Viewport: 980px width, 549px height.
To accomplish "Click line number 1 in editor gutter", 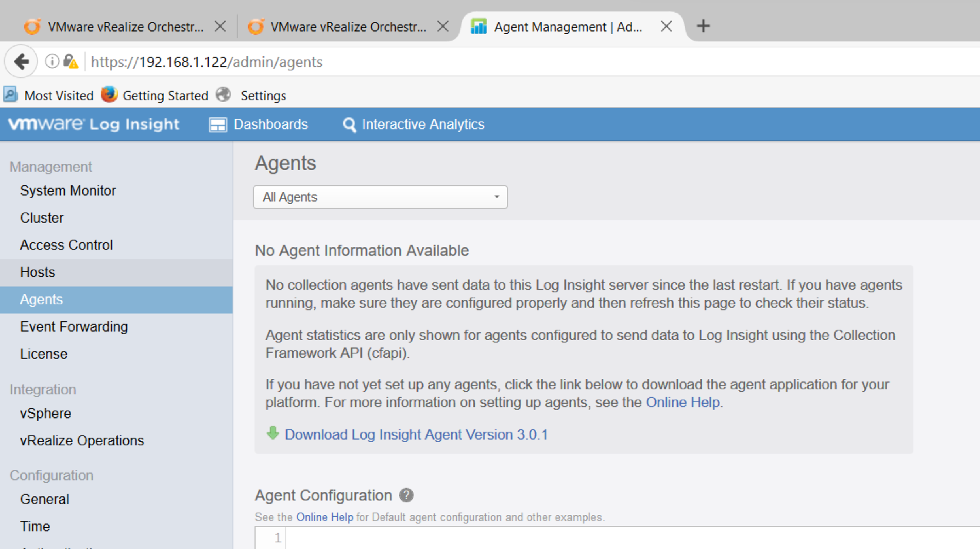I will (277, 538).
